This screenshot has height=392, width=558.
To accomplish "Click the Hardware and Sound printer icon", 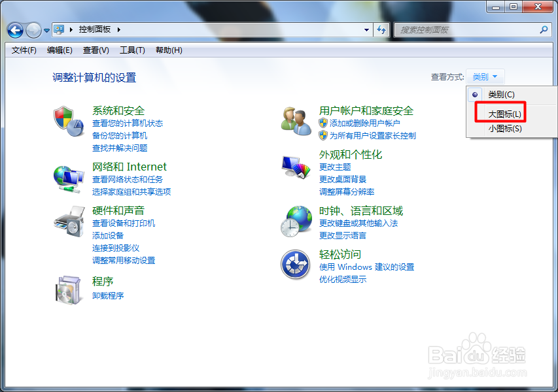I will [x=69, y=221].
